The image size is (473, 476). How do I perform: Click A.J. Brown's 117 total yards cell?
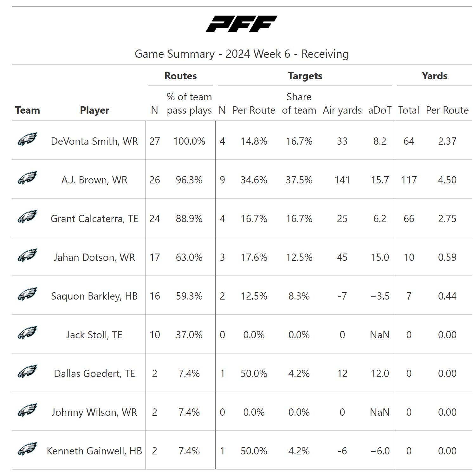pos(409,180)
